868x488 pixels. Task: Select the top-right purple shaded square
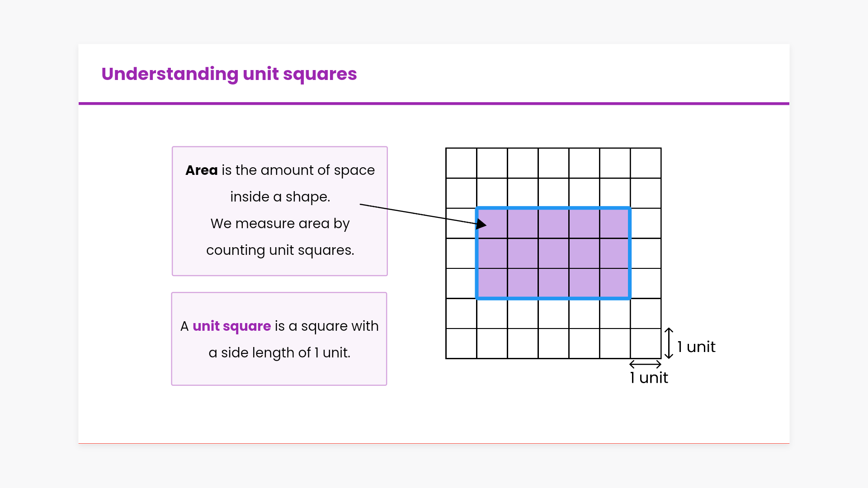[615, 223]
